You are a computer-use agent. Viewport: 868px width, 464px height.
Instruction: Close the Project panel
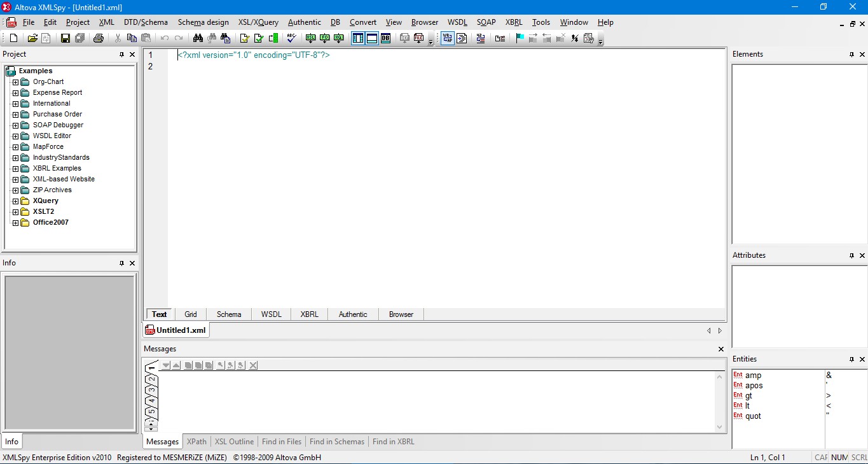pyautogui.click(x=132, y=55)
